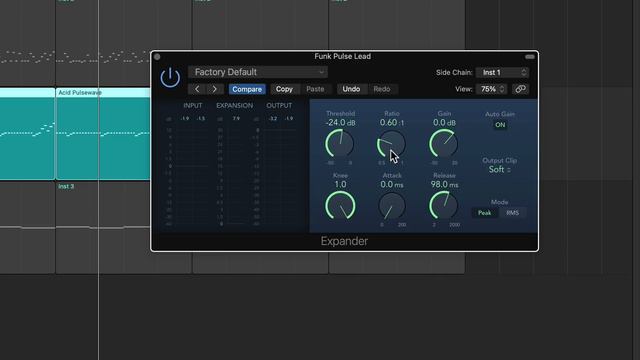Click the Inst 3 region label
The width and height of the screenshot is (640, 360).
[66, 187]
